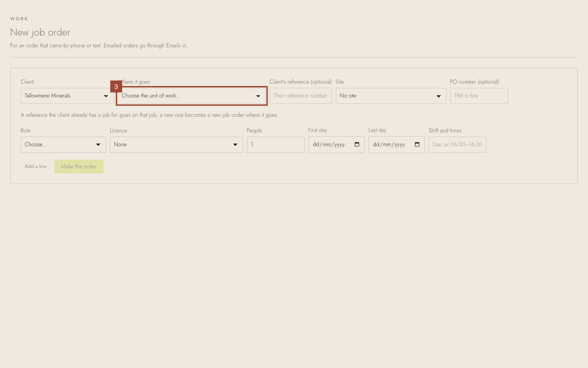Viewport: 588px width, 368px height.
Task: Open the First day calendar picker icon
Action: [x=357, y=144]
